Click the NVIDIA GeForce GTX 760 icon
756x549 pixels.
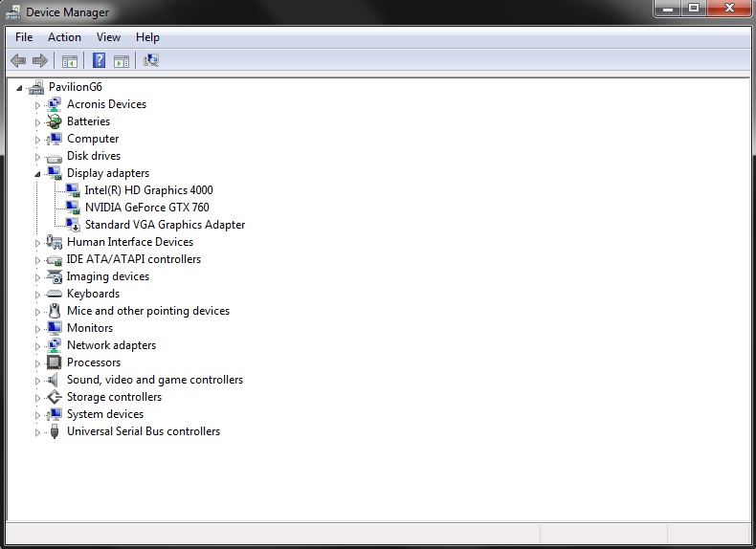73,208
